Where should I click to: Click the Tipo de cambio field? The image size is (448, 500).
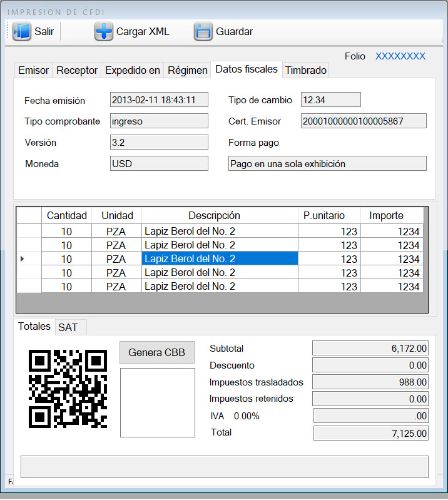point(331,99)
